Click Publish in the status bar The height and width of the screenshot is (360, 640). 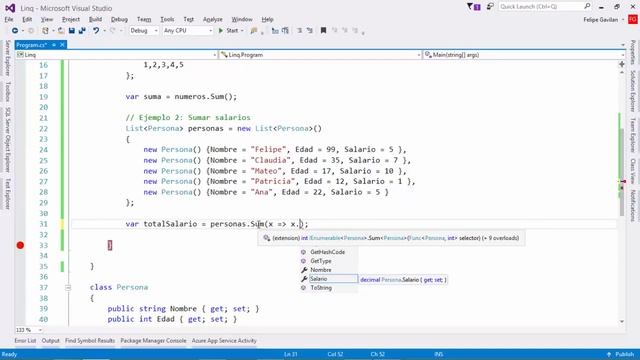point(621,354)
